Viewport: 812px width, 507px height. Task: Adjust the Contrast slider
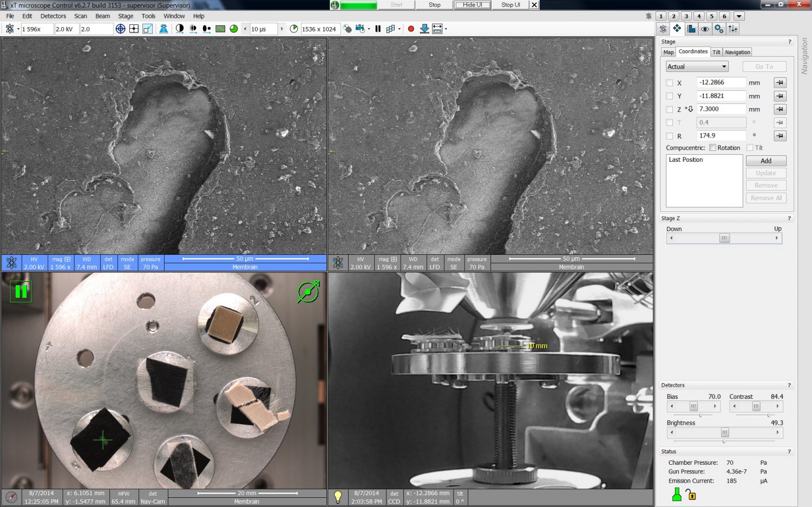point(756,406)
